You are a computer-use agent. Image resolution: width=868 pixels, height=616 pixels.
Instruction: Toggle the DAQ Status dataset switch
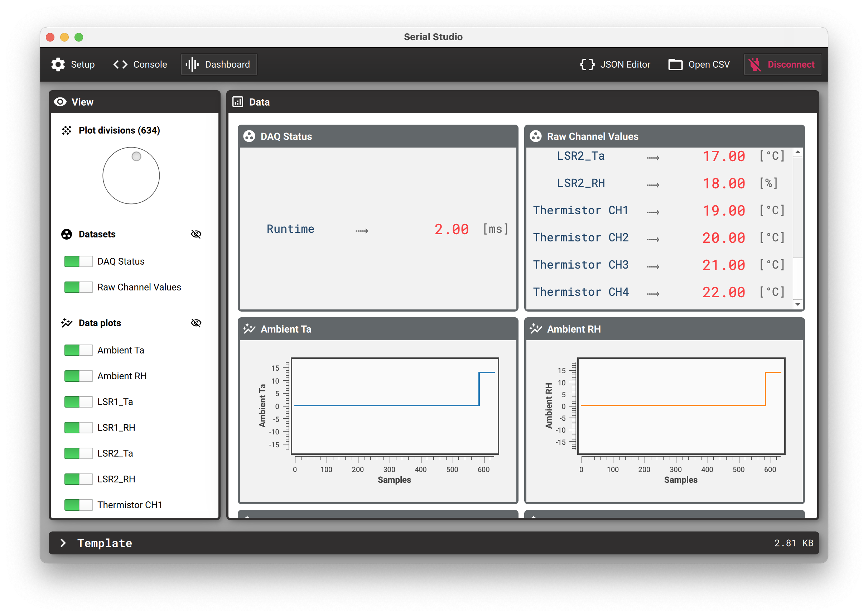pos(78,261)
